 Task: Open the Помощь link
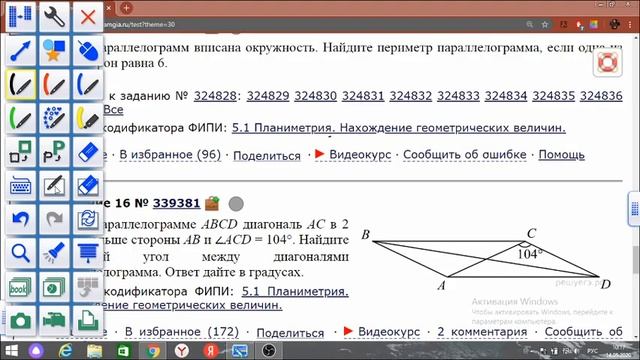click(x=562, y=155)
